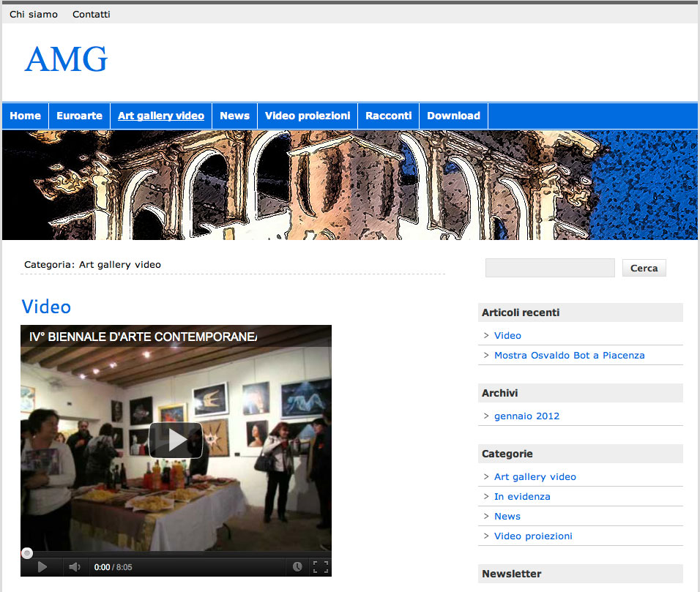Navigate to Racconti in the menu
The image size is (700, 592).
pos(389,116)
